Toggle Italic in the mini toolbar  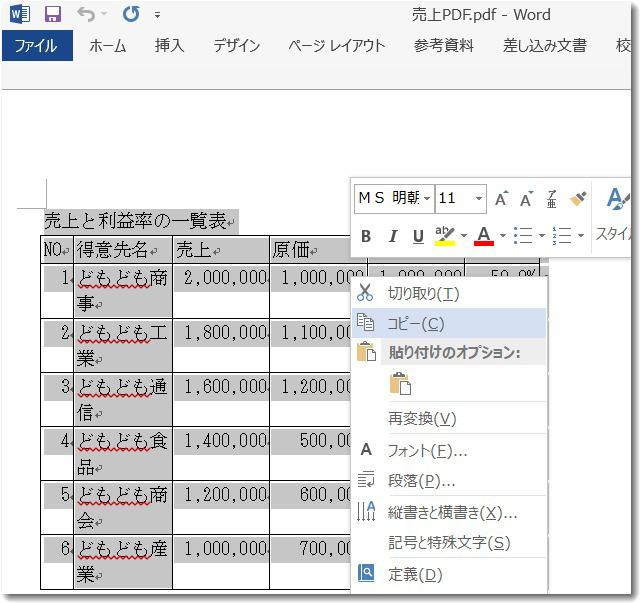tap(392, 236)
